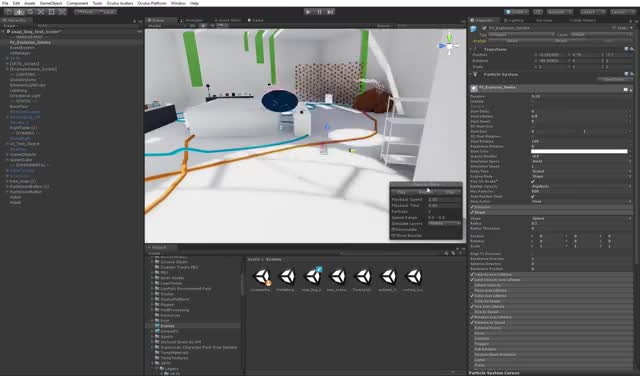Viewport: 640px width, 376px height.
Task: Click the Start Color swatch
Action: (x=579, y=151)
